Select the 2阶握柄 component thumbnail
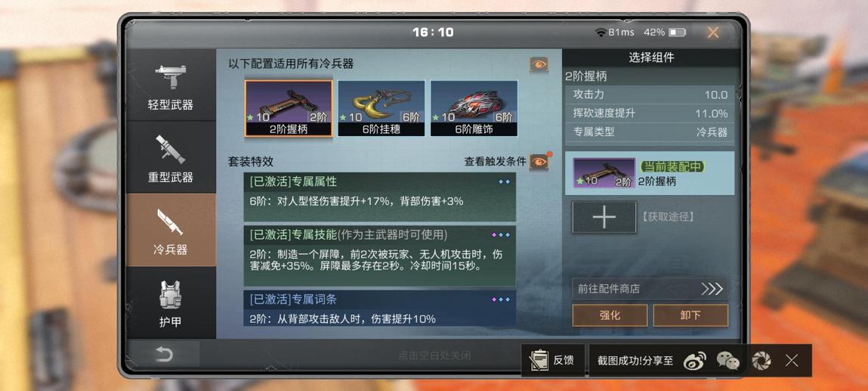 (x=289, y=109)
